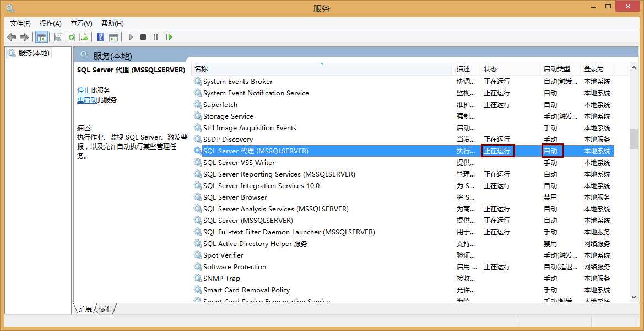The image size is (644, 331).
Task: Select Still Image Acquisition Events row
Action: pyautogui.click(x=404, y=128)
